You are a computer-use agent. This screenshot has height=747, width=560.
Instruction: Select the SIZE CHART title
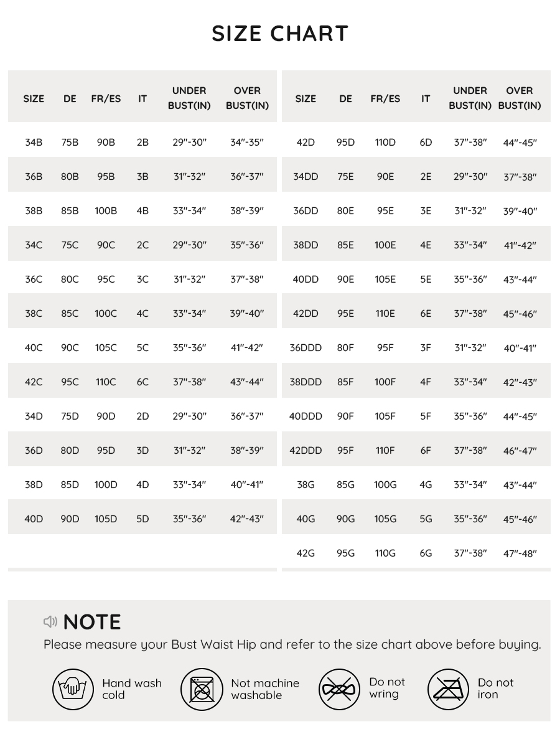click(x=280, y=34)
